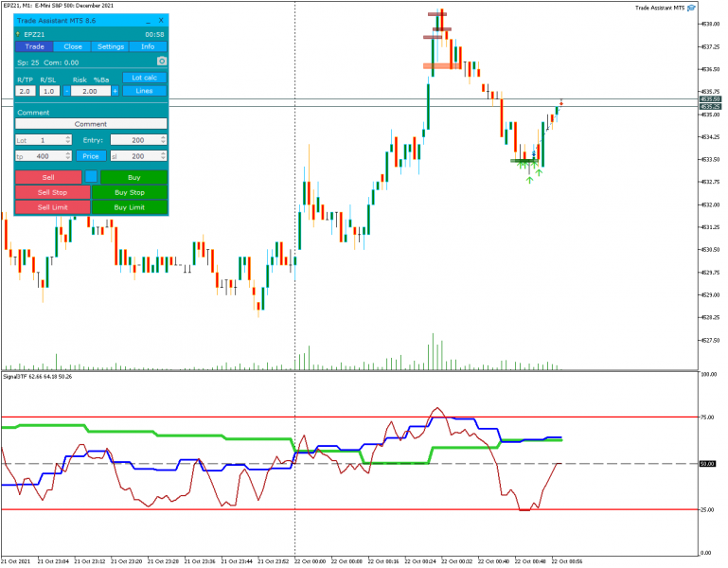The image size is (728, 568).
Task: Click the R/TP ratio field showing 2.0
Action: [25, 91]
